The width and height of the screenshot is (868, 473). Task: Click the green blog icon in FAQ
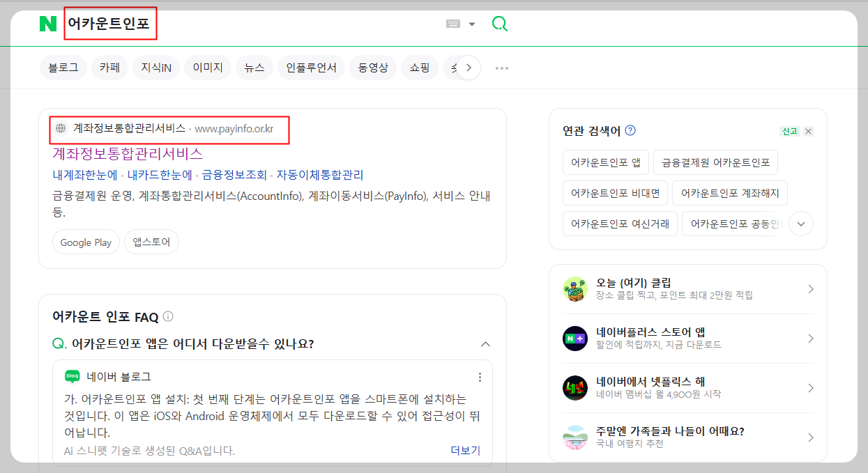tap(73, 376)
